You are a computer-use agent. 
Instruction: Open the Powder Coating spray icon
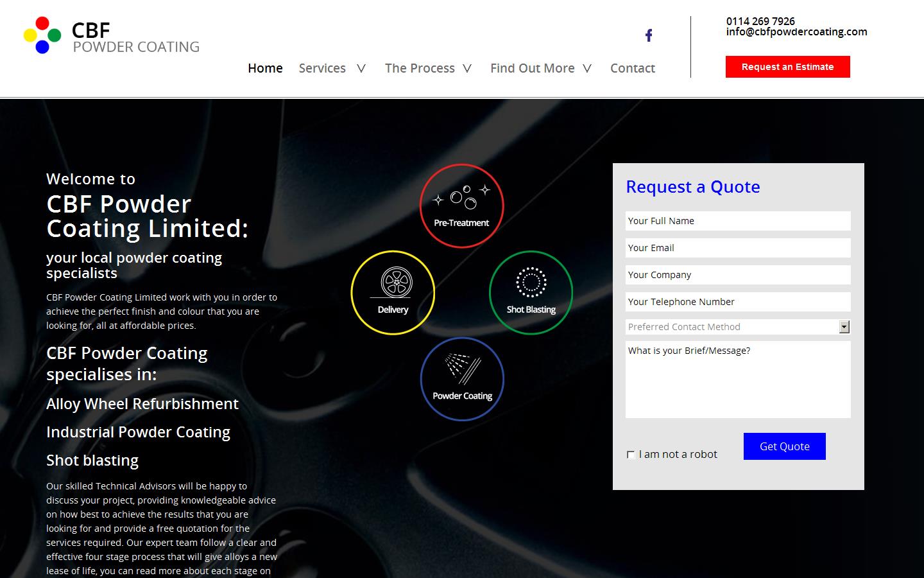[461, 379]
